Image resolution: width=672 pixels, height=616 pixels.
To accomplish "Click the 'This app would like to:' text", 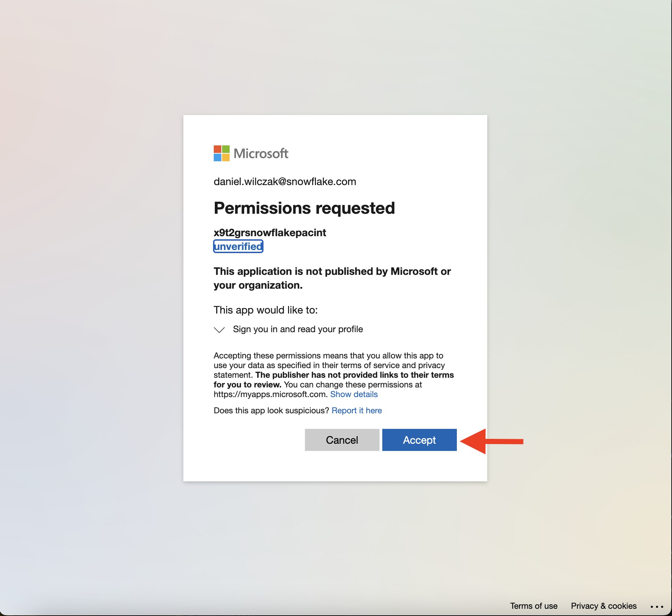I will tap(266, 310).
